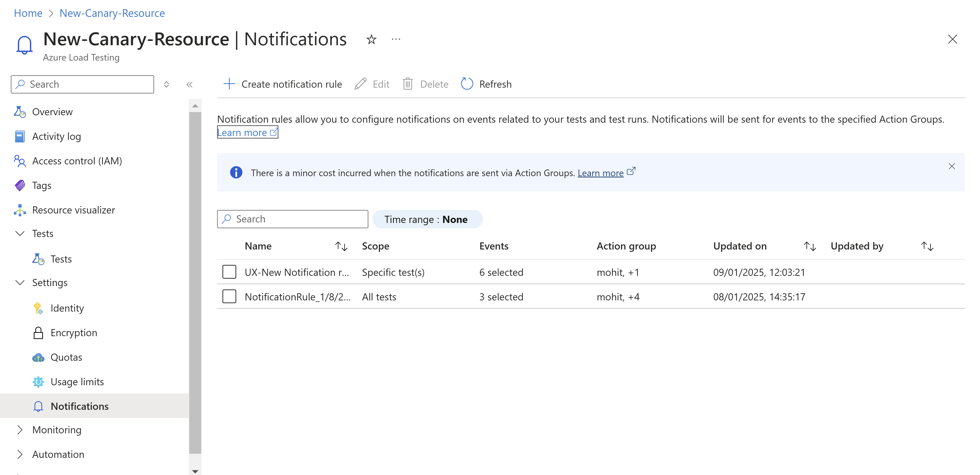Click the '6 selected' events cell

point(501,272)
